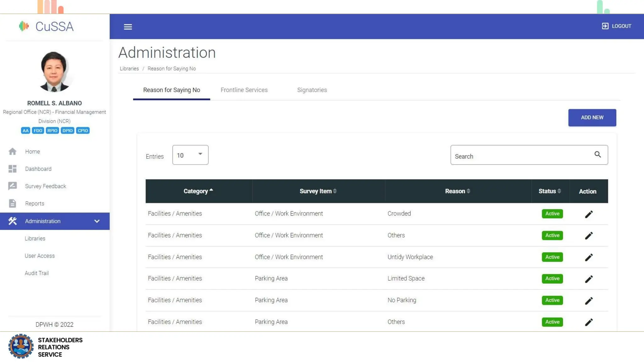Image resolution: width=644 pixels, height=362 pixels.
Task: Open the Entries count dropdown
Action: 190,155
